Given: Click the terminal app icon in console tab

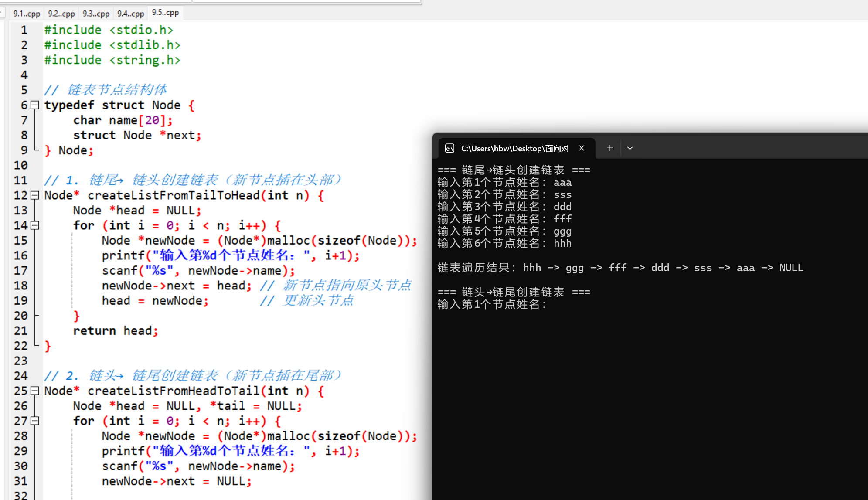Looking at the screenshot, I should 449,149.
